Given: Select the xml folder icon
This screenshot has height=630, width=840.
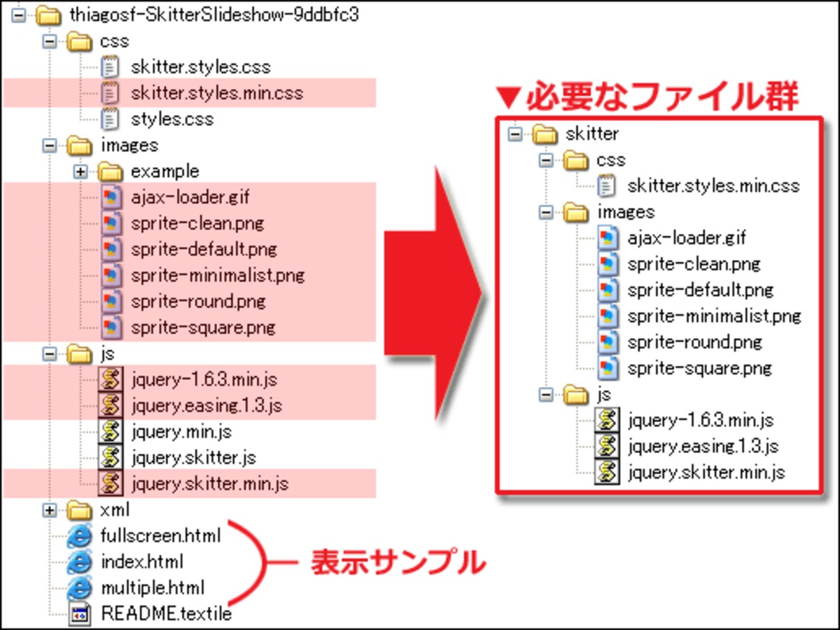Looking at the screenshot, I should point(79,510).
